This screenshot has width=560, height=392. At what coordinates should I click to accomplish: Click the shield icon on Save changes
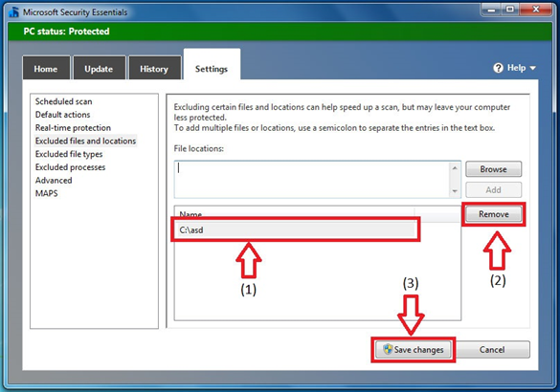pyautogui.click(x=388, y=349)
